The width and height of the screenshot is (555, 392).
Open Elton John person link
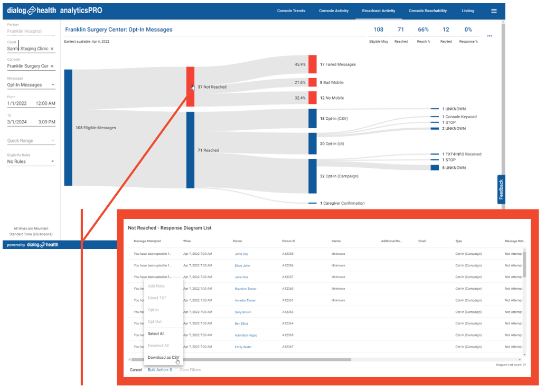tap(242, 266)
